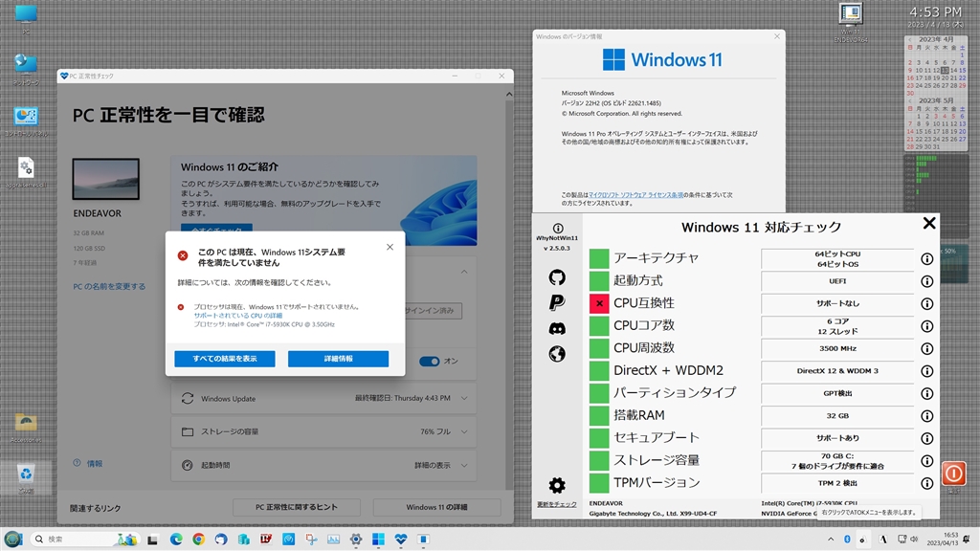The image size is (980, 551).
Task: Click the info icon for セキュアブート row
Action: coord(926,438)
